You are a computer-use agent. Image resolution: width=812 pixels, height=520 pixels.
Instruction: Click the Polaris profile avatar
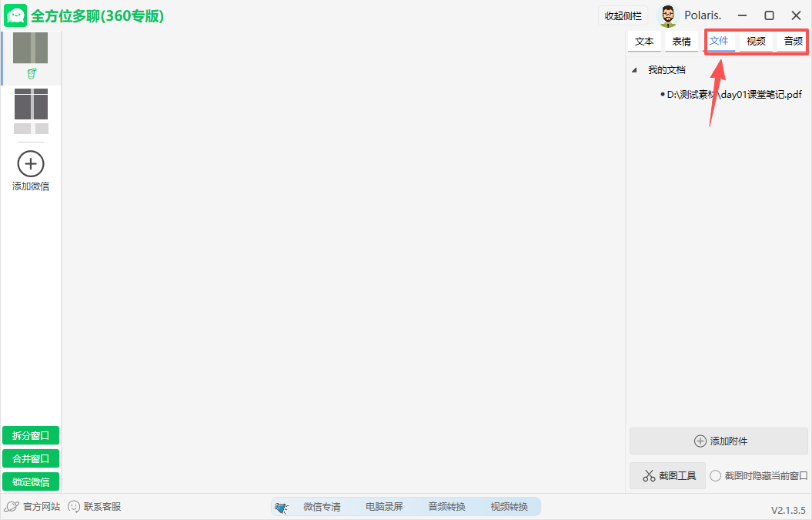(667, 15)
